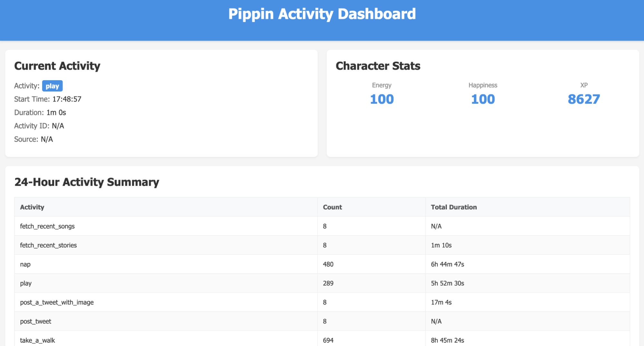Click the Start Time value 17:48:57
The image size is (644, 346).
(x=67, y=99)
